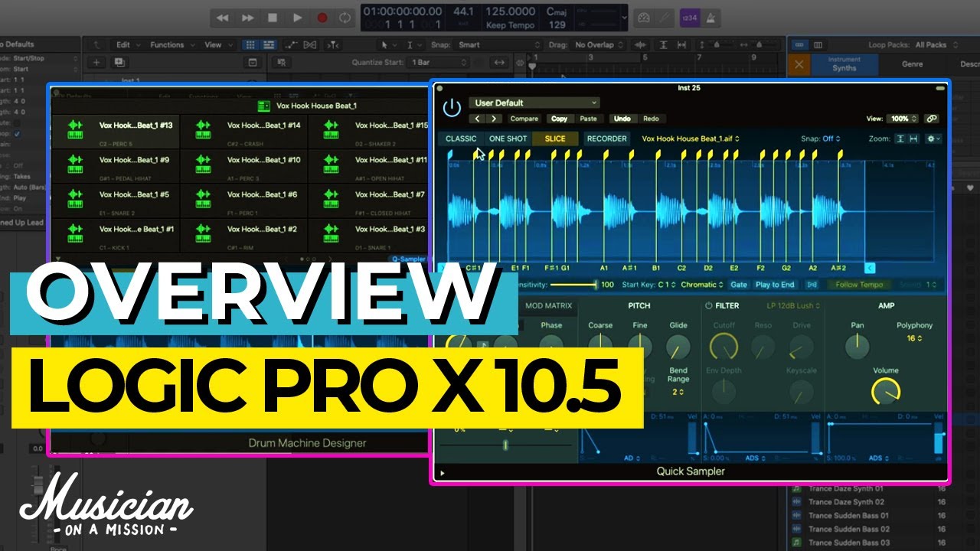The image size is (980, 551).
Task: Open the LP 12dB Lush filter type menu
Action: [793, 306]
